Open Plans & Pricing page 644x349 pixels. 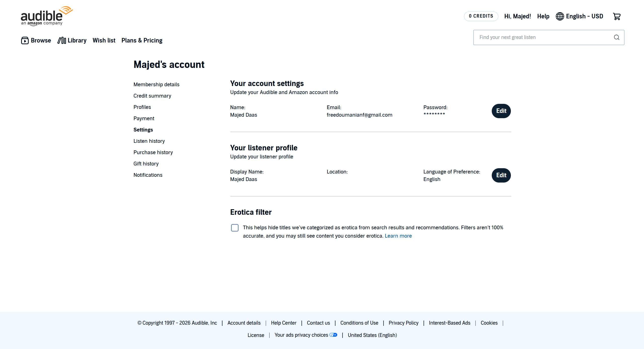tap(142, 40)
